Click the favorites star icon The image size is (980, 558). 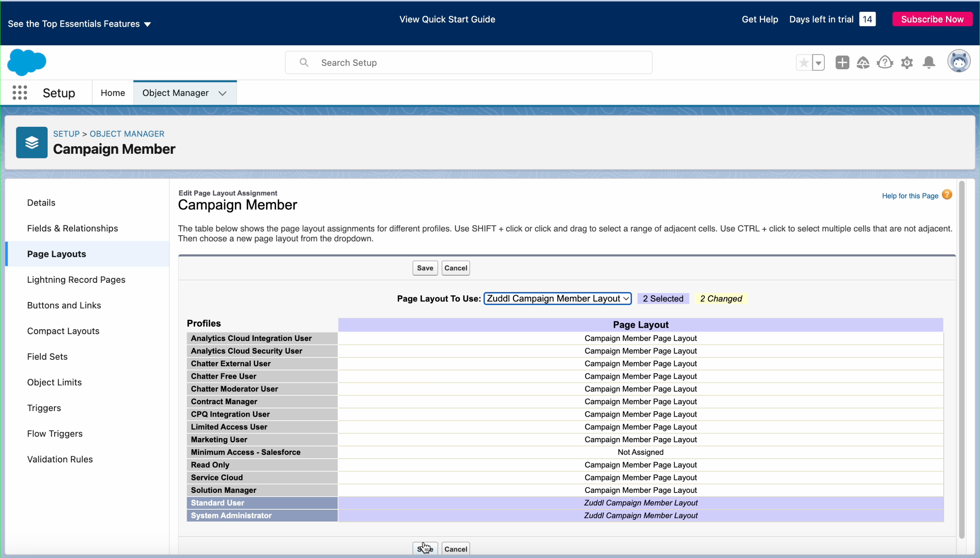tap(804, 62)
